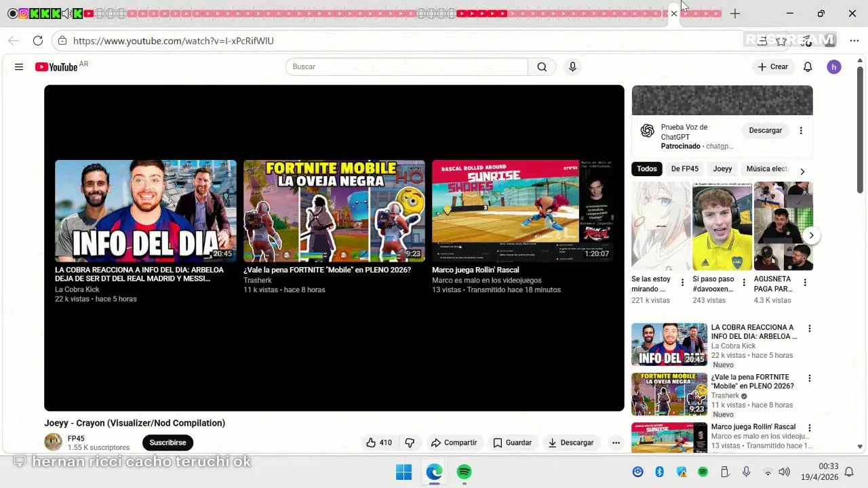Open Bluetooth tray icon

click(x=659, y=472)
